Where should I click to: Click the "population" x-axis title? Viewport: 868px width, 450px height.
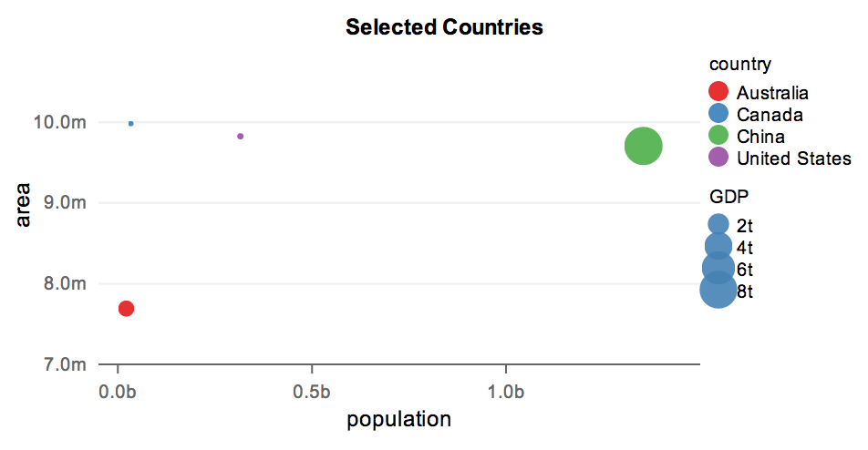pos(399,419)
